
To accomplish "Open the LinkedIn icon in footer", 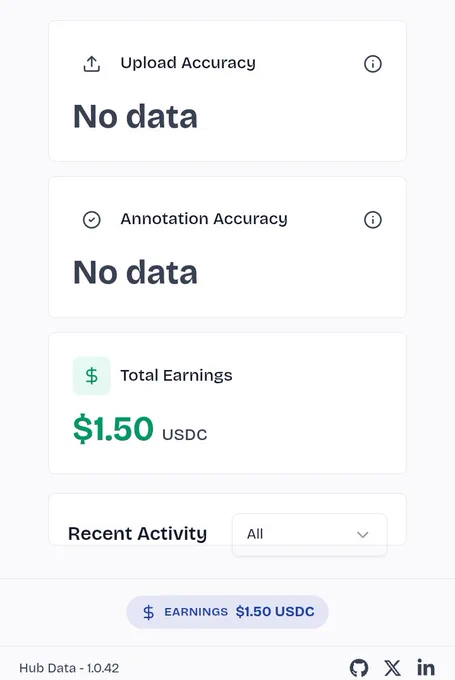I will click(426, 667).
